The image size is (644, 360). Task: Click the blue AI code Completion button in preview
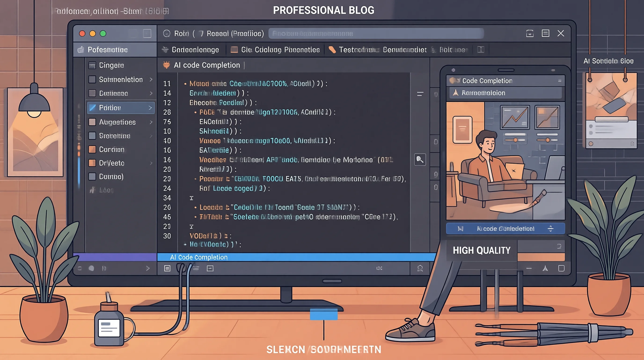(505, 229)
